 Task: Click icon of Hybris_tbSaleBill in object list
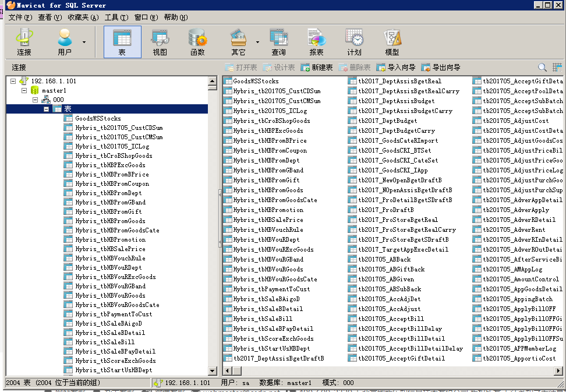click(228, 319)
